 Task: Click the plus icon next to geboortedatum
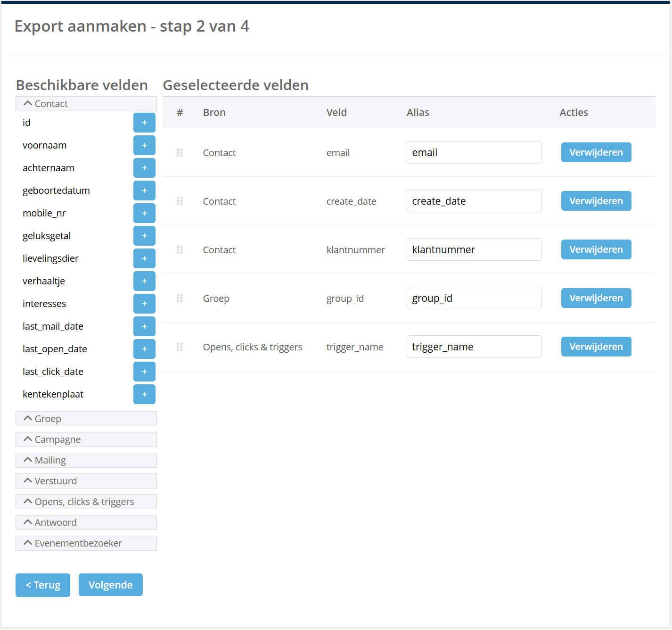point(144,191)
